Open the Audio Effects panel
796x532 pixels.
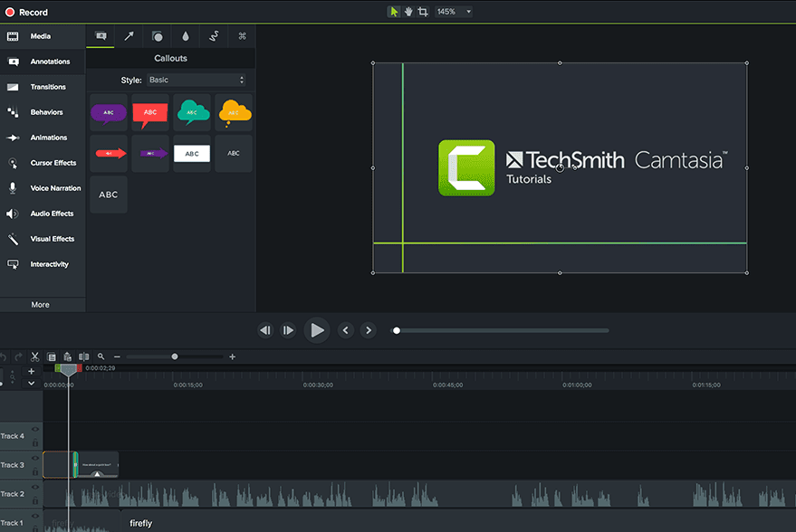coord(43,214)
